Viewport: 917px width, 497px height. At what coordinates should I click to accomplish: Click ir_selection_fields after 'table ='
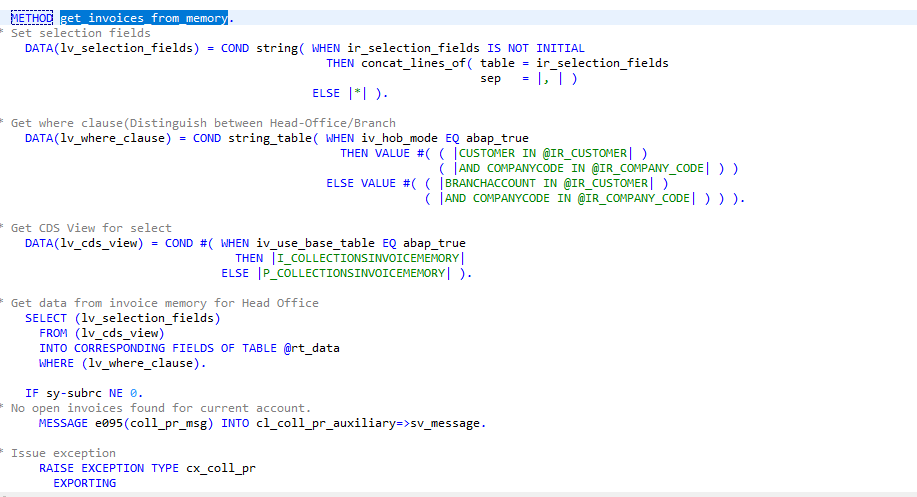pyautogui.click(x=602, y=63)
